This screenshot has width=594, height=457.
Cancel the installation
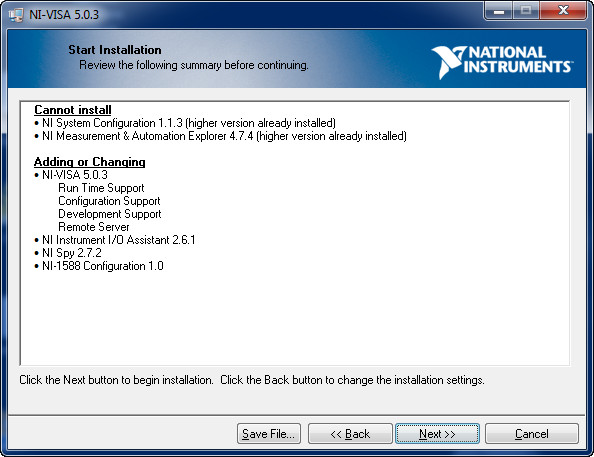531,434
